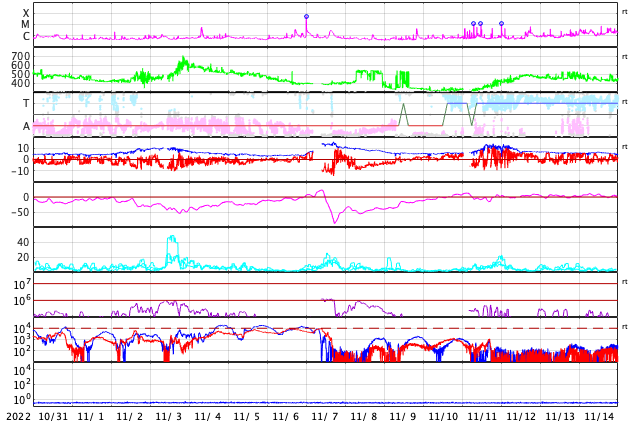Click the 'rt' tag beside the 10^7 panel
634x424 pixels.
(x=625, y=282)
